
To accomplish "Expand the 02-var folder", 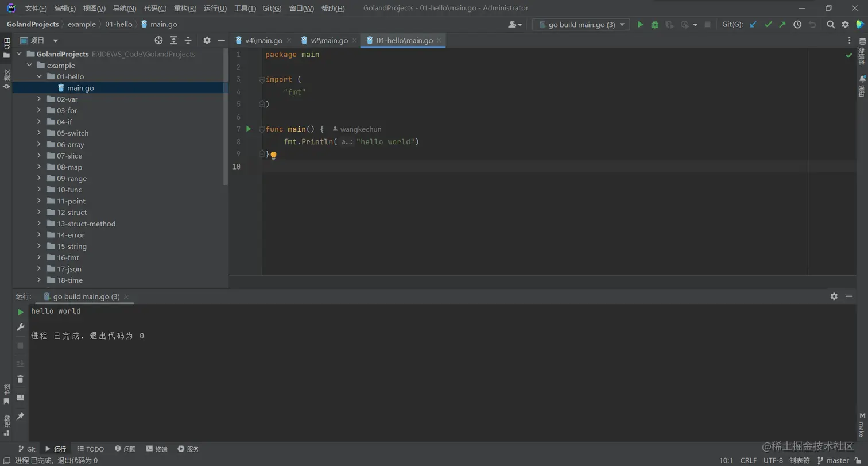I will click(40, 99).
